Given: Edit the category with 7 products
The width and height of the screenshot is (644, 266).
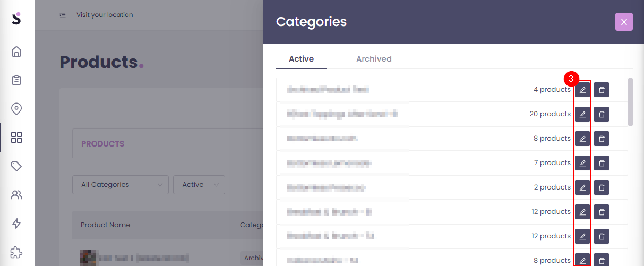Looking at the screenshot, I should (582, 163).
